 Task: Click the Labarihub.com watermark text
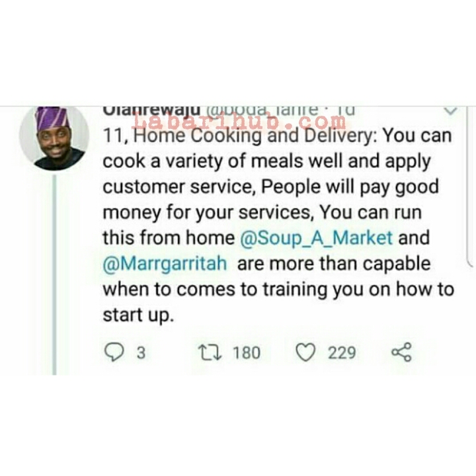click(240, 122)
